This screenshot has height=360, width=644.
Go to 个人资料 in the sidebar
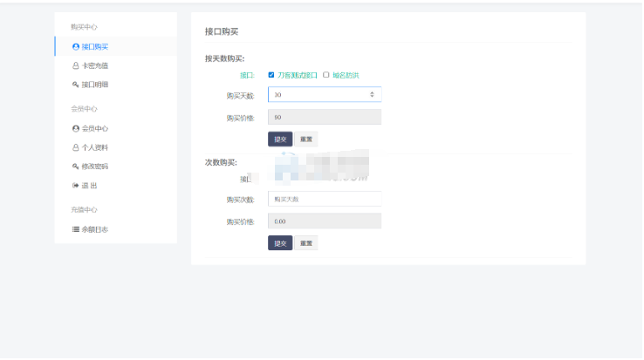click(116, 147)
